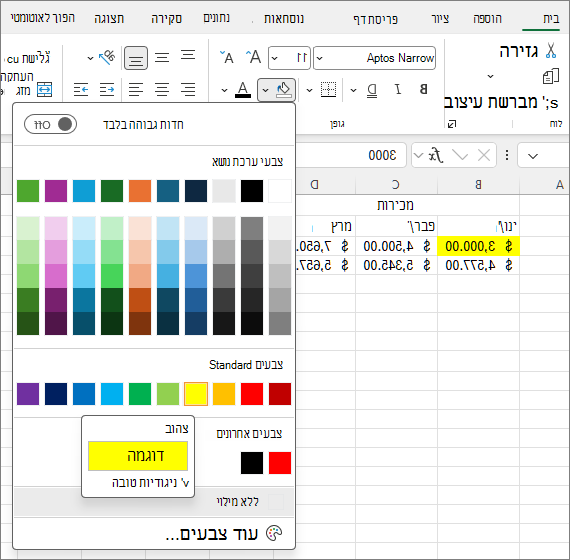570x560 pixels.
Task: Click the palette icon for More Colors
Action: (274, 533)
